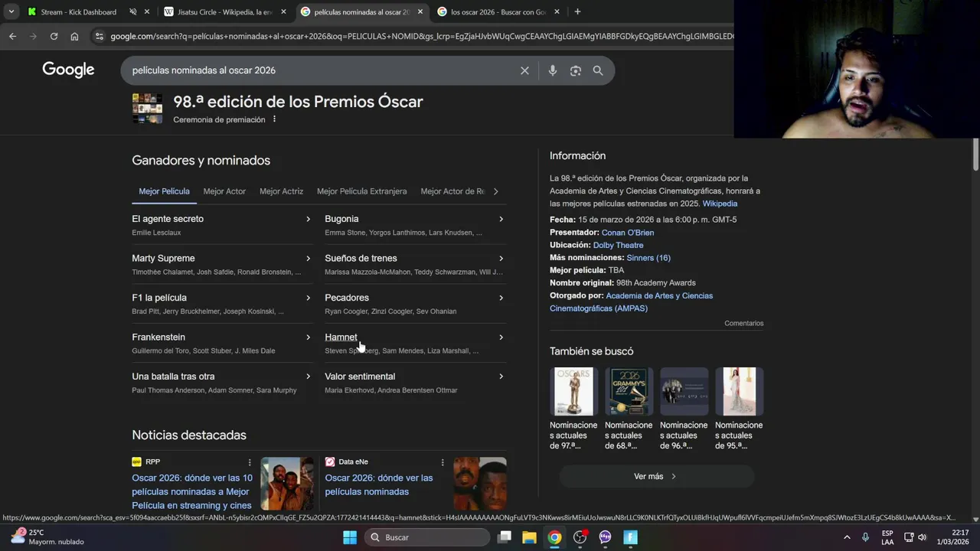Open Academia de Artes y Ciencias link
Screen dimensions: 980x551
(x=631, y=302)
